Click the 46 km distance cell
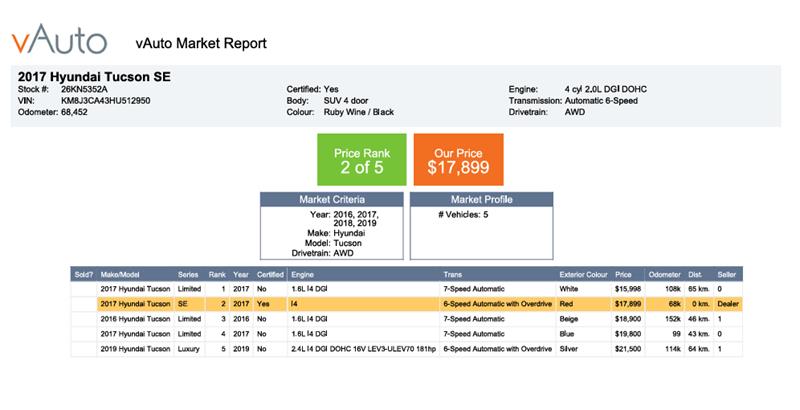 coord(699,319)
